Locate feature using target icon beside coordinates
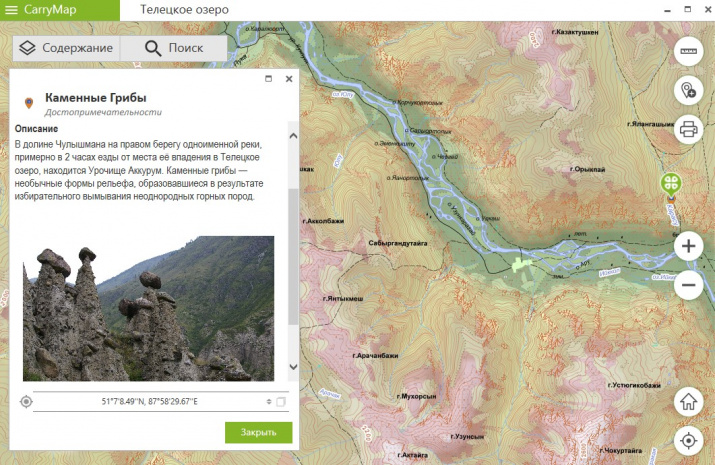The height and width of the screenshot is (465, 715). (26, 402)
